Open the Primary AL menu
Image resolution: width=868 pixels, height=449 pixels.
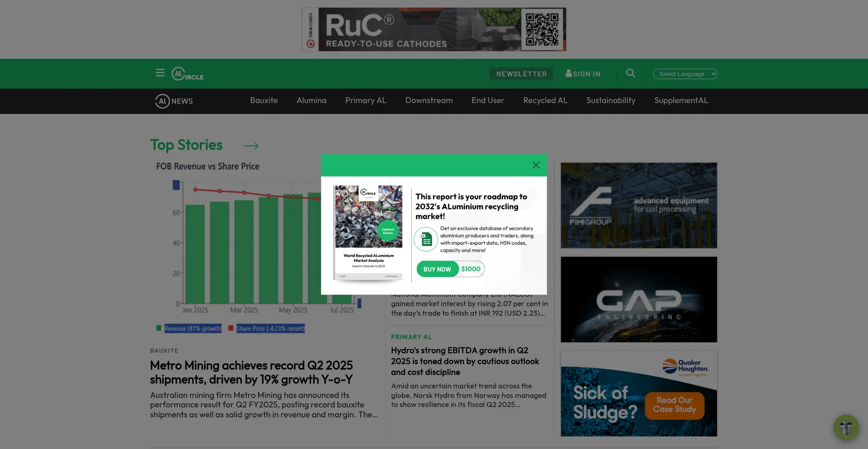[x=366, y=100]
